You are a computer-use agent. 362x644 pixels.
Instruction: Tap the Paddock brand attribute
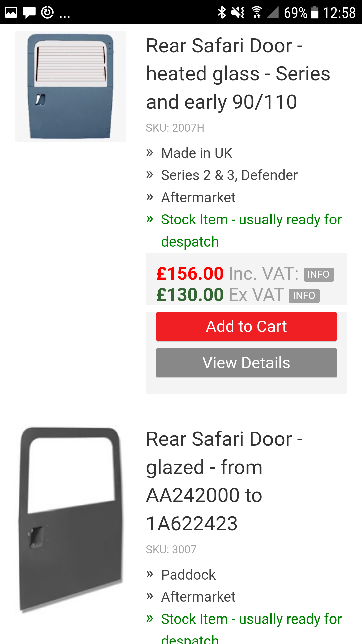[188, 575]
